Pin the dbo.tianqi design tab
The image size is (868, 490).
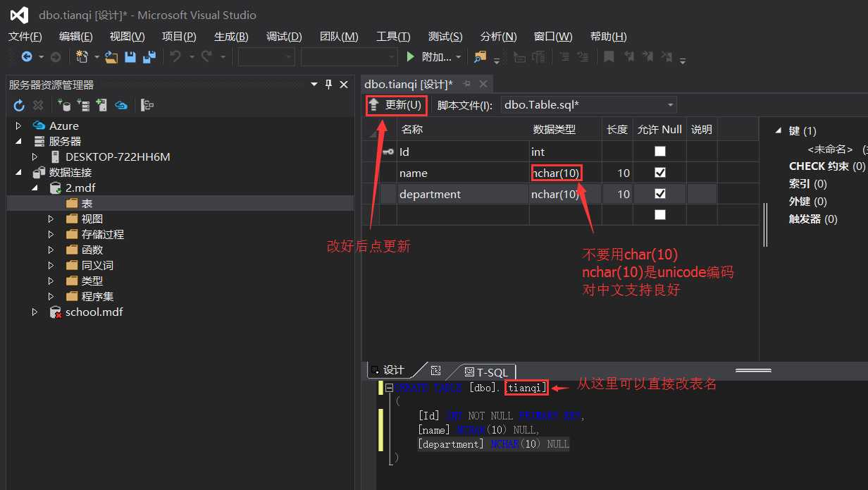pos(466,85)
